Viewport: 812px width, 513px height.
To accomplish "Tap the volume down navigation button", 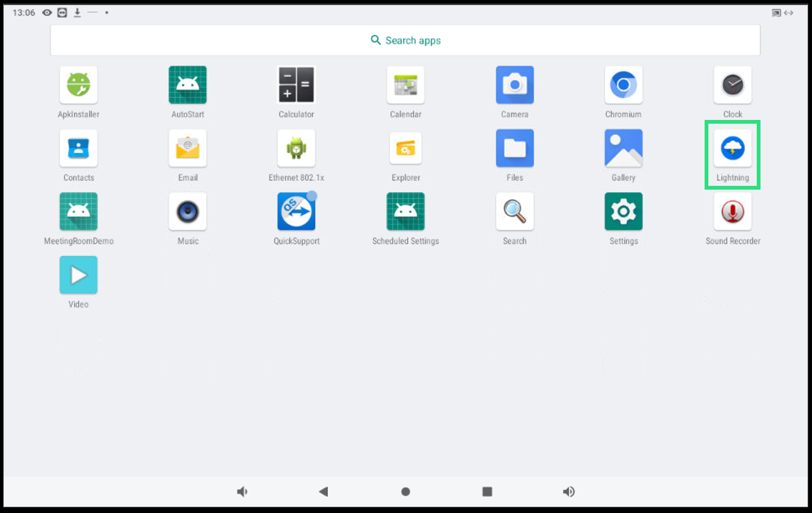I will [242, 492].
